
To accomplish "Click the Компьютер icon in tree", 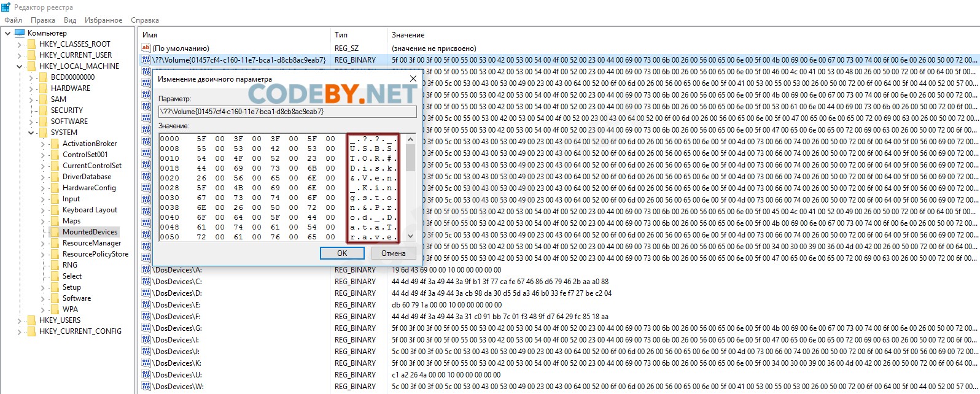I will (x=20, y=33).
